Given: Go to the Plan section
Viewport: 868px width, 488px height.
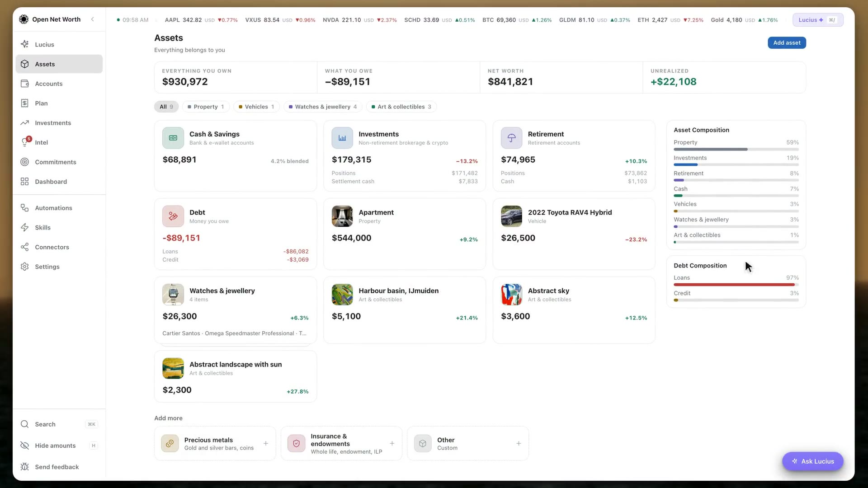Looking at the screenshot, I should click(59, 103).
